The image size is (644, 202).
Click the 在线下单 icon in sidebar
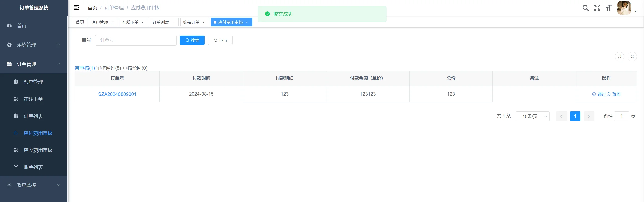point(16,99)
